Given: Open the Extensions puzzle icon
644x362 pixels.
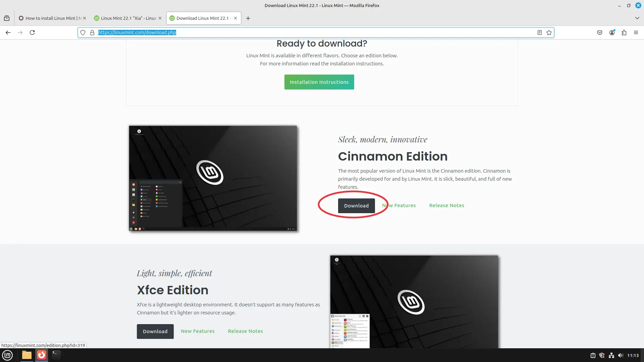Looking at the screenshot, I should coord(624,33).
